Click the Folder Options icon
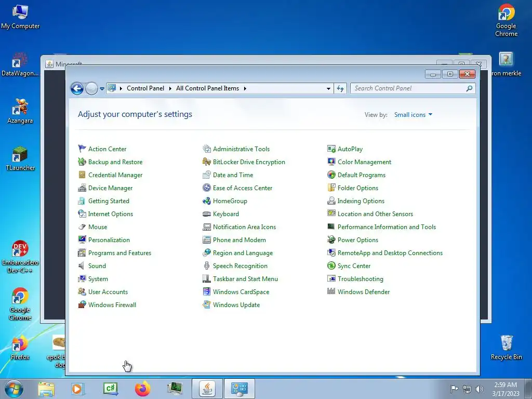The image size is (532, 399). (331, 188)
